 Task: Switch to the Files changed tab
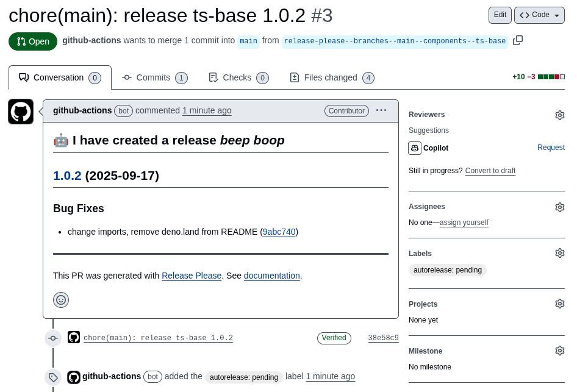click(332, 77)
